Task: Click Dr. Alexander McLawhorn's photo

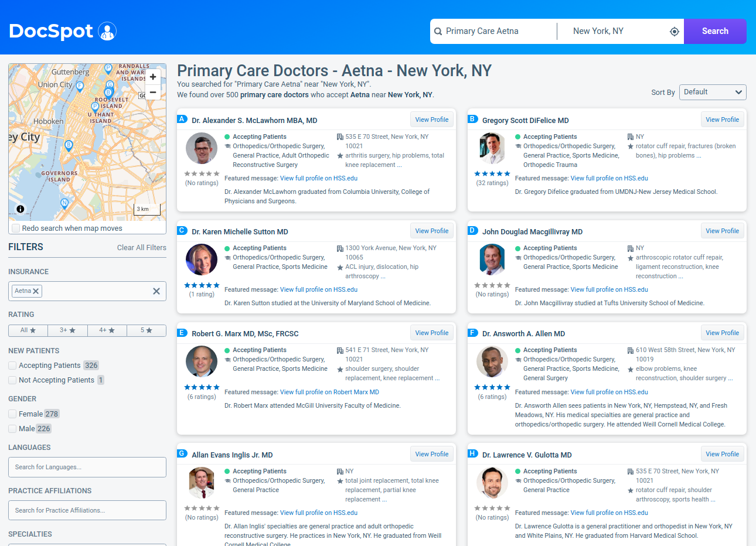Action: [202, 148]
